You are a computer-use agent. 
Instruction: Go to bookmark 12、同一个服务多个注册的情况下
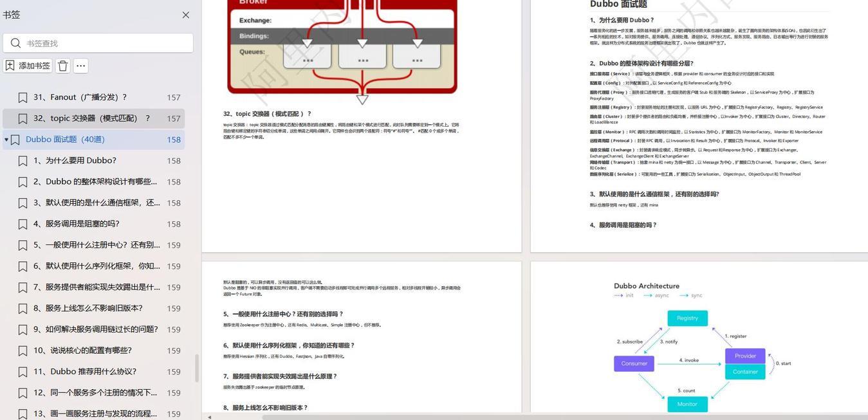pyautogui.click(x=93, y=393)
